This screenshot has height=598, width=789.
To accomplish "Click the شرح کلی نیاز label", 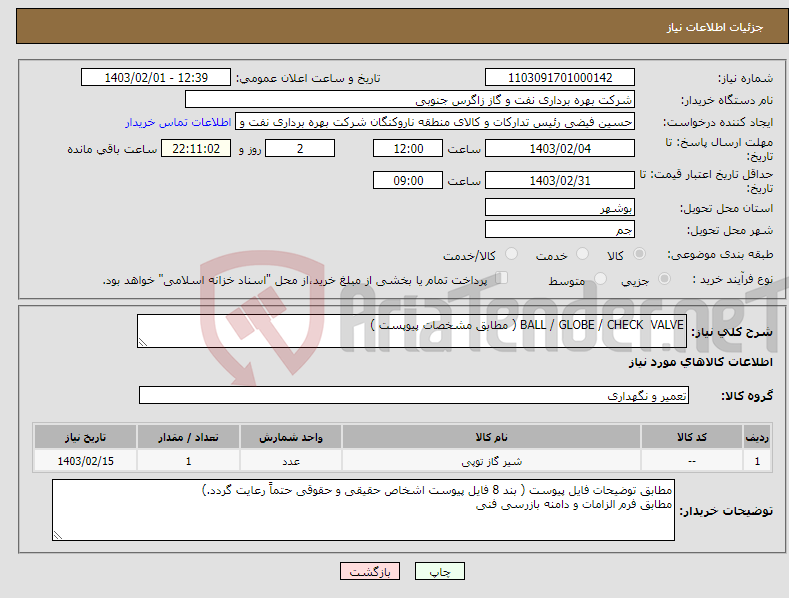I will click(732, 332).
